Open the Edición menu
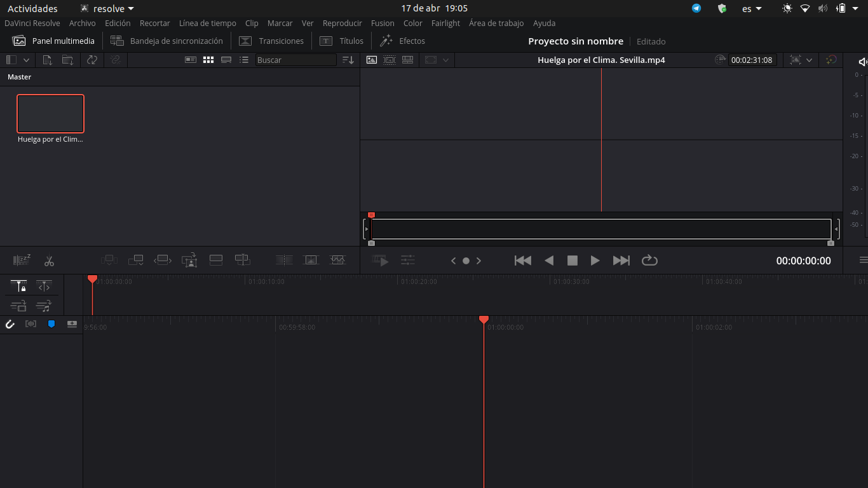This screenshot has width=868, height=488. (x=118, y=23)
